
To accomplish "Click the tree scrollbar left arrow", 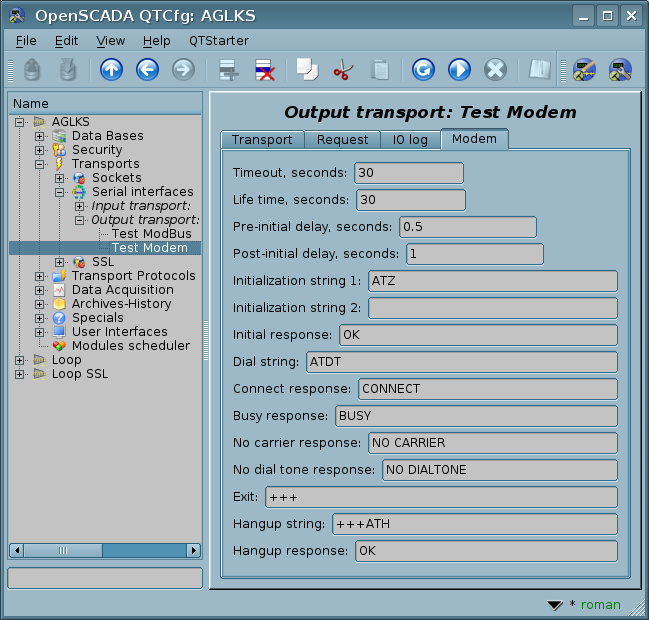I will pos(17,550).
